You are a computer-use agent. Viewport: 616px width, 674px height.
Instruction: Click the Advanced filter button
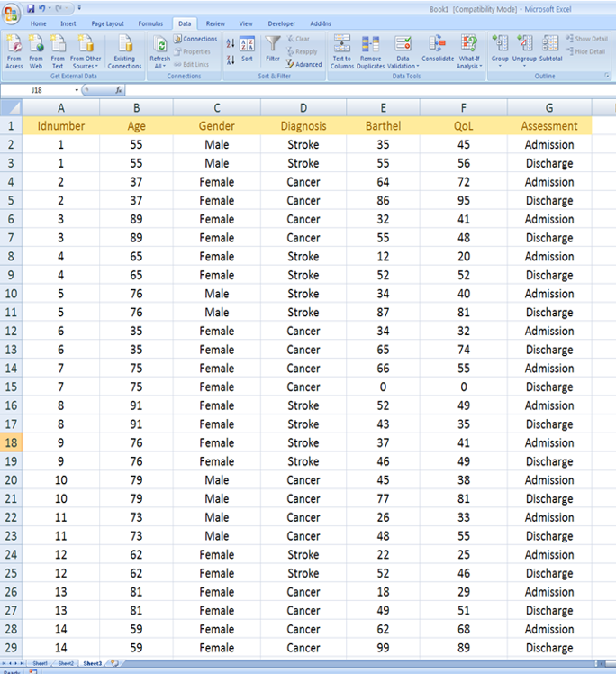304,64
